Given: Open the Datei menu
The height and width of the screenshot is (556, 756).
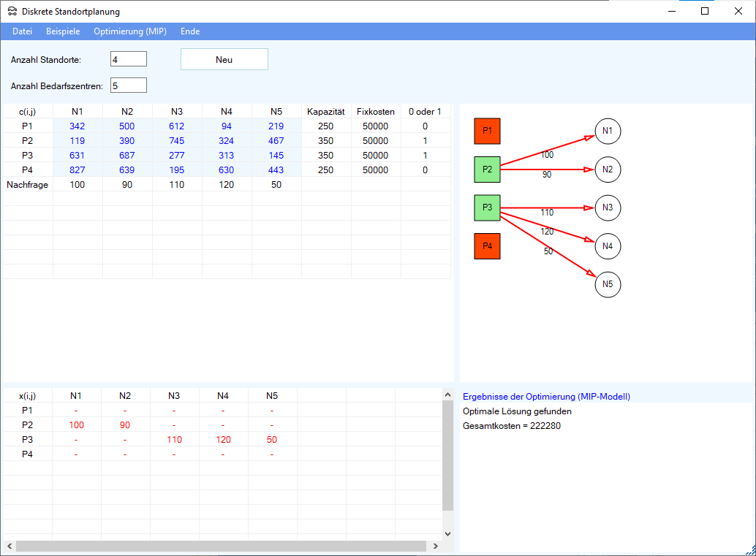Looking at the screenshot, I should (x=23, y=31).
